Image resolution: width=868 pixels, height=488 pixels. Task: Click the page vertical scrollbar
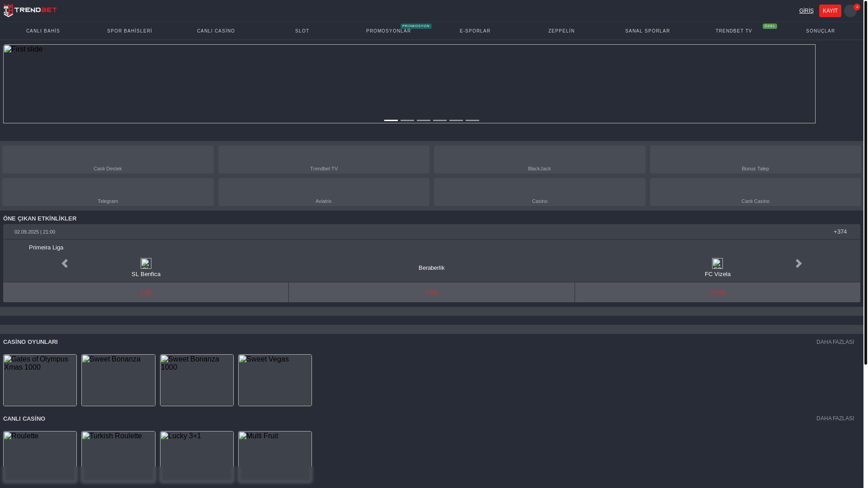click(x=866, y=182)
